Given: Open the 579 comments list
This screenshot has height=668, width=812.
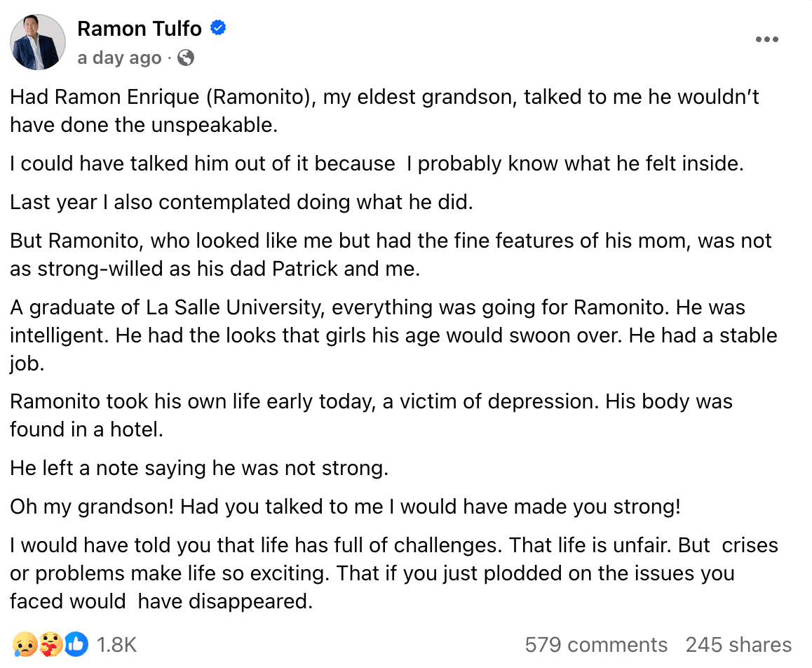Looking at the screenshot, I should 596,645.
